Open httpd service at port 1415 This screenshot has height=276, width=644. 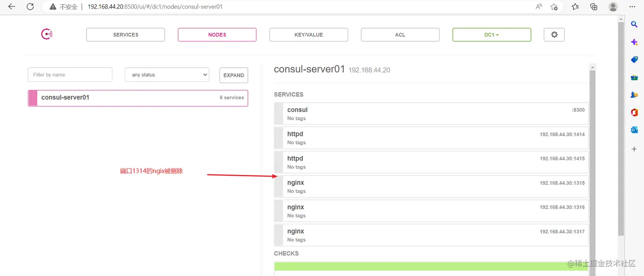tap(431, 162)
